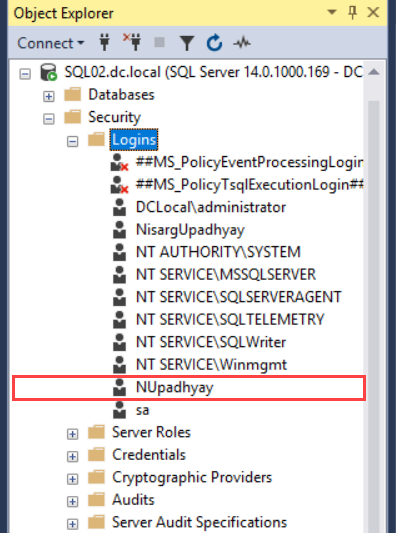
Task: Select the NT SERVICE\SQLSERVERAGENT login
Action: 239,297
